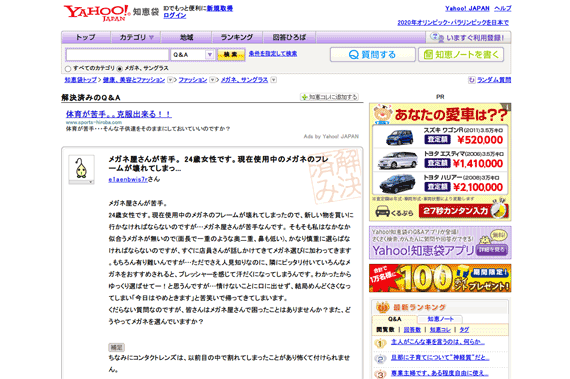Screen dimensions: 570x379
Task: Click the 100ポイントプレゼント banner
Action: click(x=440, y=278)
